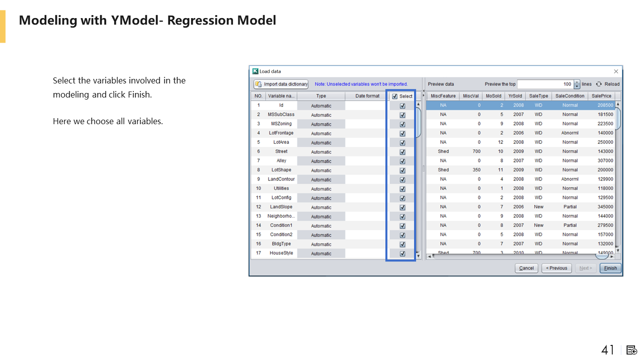The height and width of the screenshot is (362, 644).
Task: Click the panel splitter expand arrow
Action: point(423,95)
